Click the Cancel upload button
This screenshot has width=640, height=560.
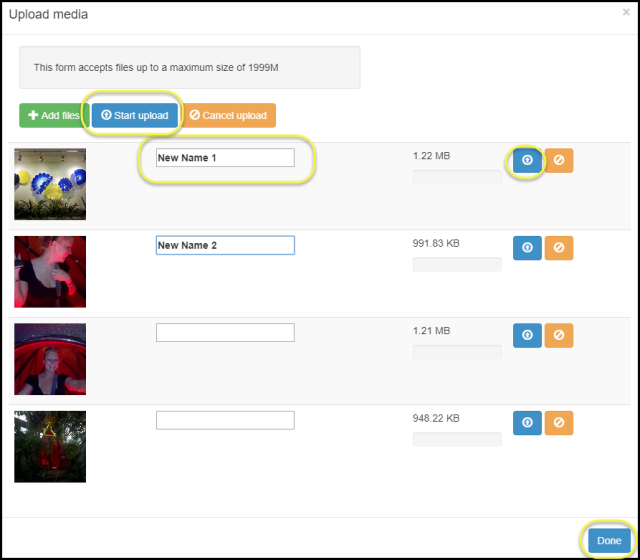[228, 116]
